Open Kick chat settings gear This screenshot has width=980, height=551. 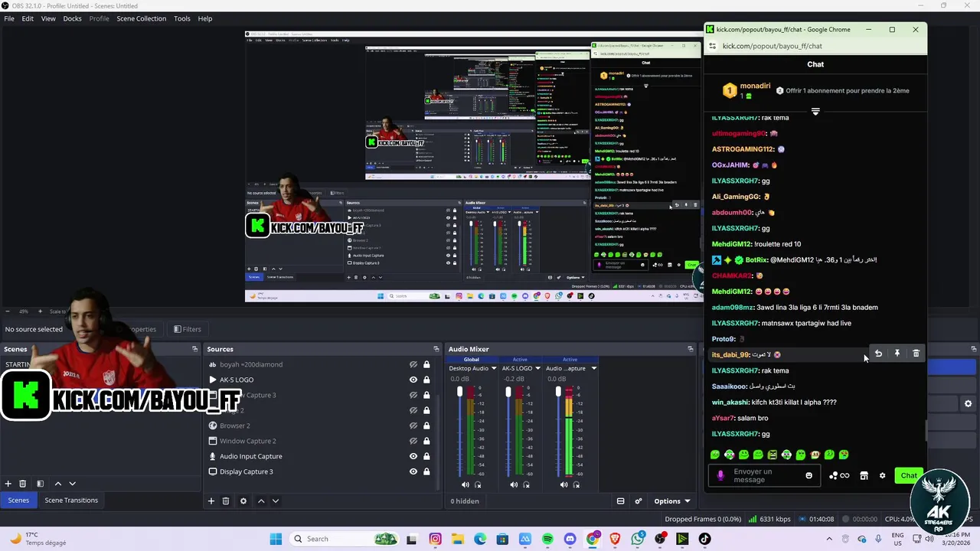point(882,475)
